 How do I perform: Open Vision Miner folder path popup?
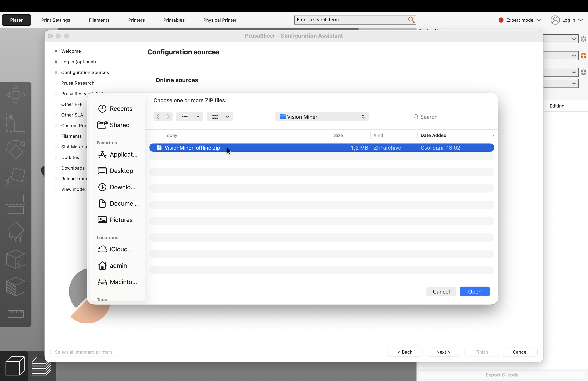(321, 117)
